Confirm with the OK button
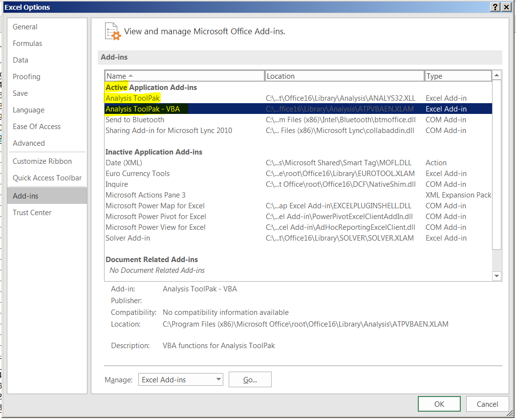 (439, 404)
